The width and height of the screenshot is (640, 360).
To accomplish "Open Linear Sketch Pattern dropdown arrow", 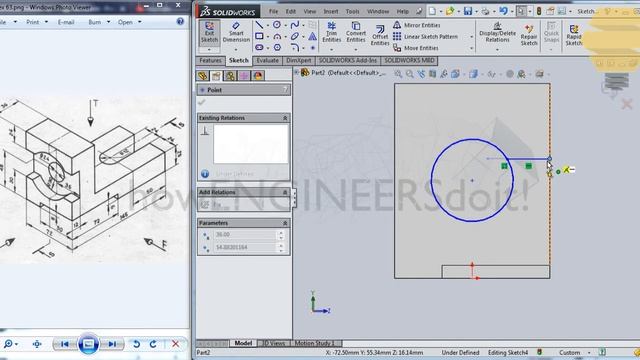I will pos(472,37).
